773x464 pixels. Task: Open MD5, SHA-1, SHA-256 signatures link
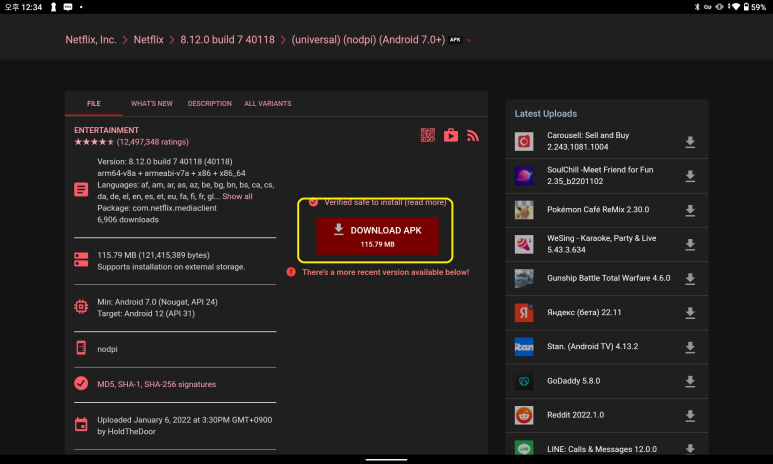(x=156, y=384)
